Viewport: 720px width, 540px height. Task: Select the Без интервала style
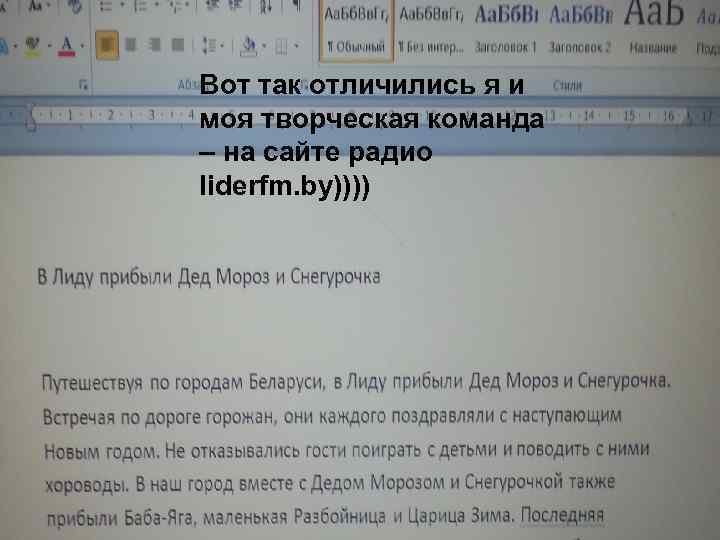(x=431, y=30)
